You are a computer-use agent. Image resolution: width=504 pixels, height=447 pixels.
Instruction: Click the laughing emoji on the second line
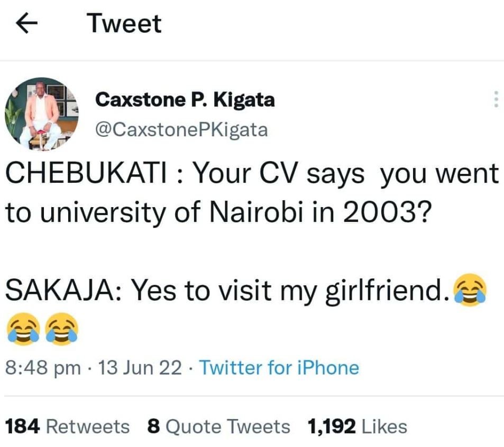(22, 327)
